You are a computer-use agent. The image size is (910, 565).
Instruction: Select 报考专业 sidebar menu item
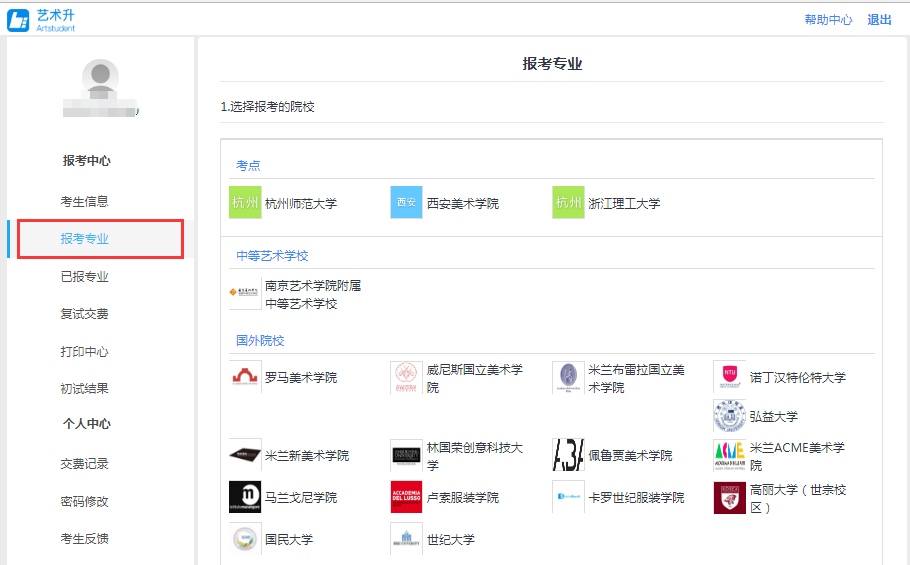click(x=84, y=239)
